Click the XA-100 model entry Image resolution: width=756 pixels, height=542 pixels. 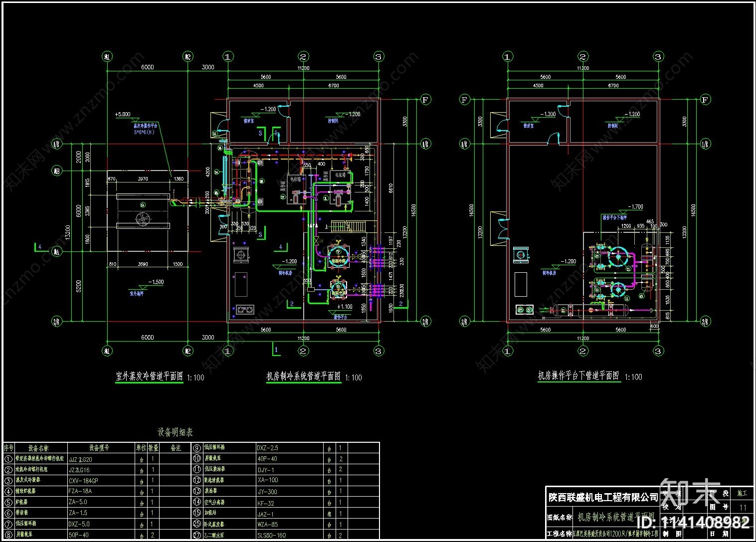(x=267, y=480)
